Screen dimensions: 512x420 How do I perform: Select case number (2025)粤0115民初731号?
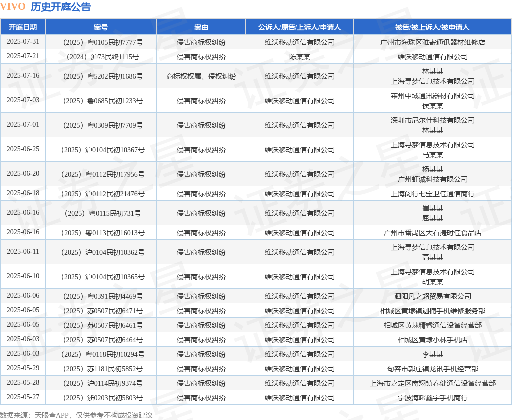click(103, 214)
